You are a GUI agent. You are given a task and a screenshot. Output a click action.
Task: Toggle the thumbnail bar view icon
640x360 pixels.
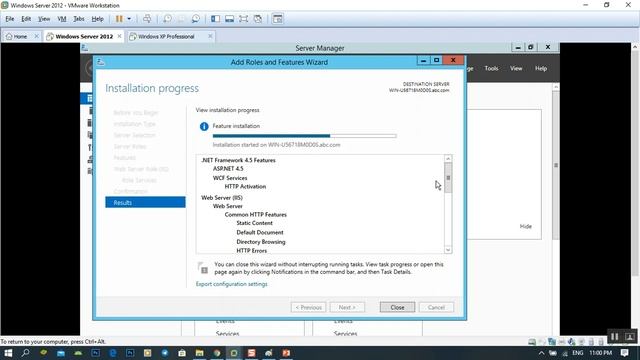(x=229, y=19)
